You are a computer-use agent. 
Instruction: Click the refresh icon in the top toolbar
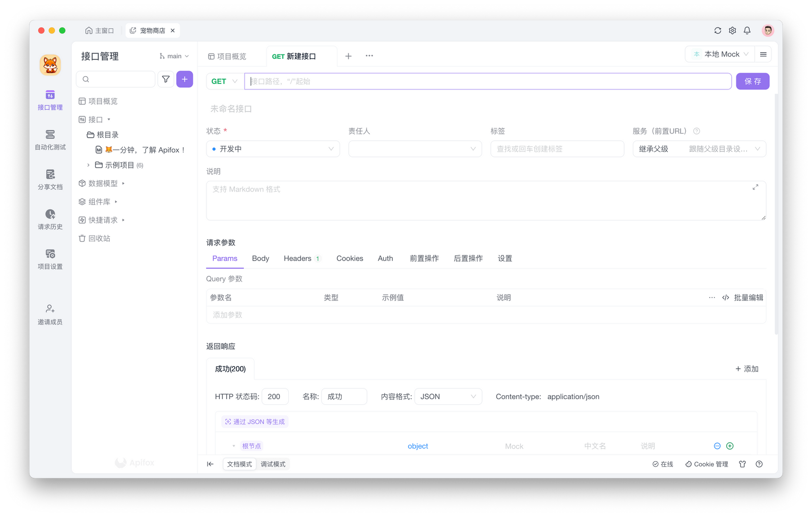coord(717,30)
